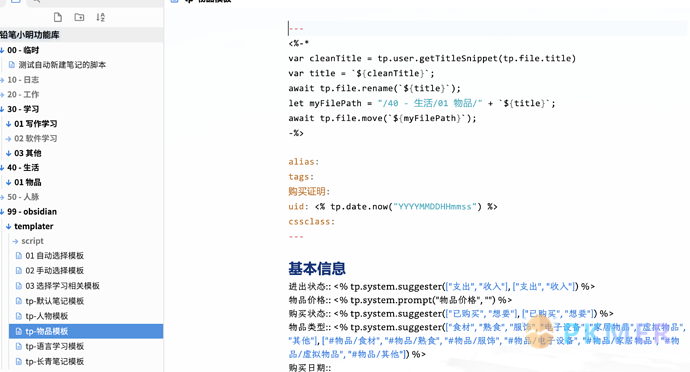Click the 进出状态:: suggester line
690x372 pixels.
click(441, 287)
